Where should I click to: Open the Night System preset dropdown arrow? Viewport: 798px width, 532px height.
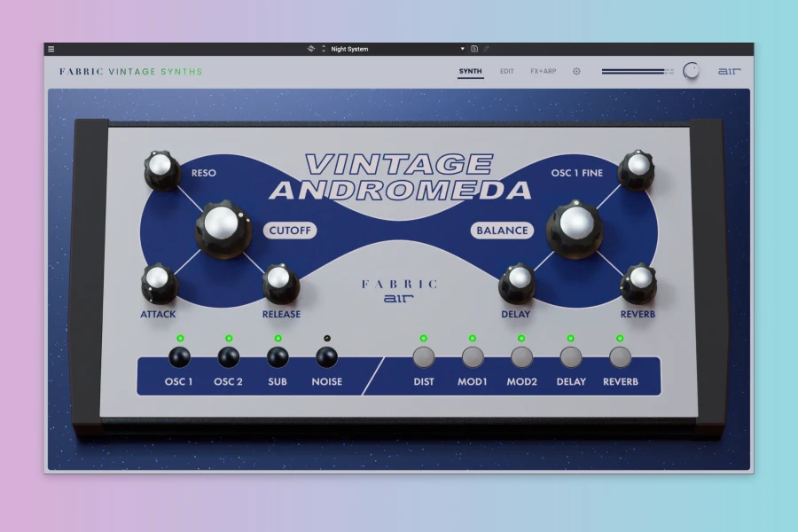(462, 49)
